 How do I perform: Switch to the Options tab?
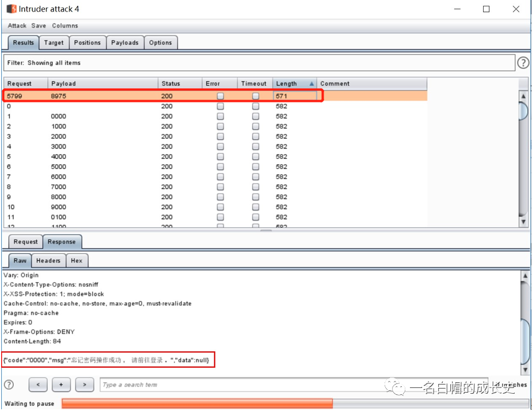[161, 43]
